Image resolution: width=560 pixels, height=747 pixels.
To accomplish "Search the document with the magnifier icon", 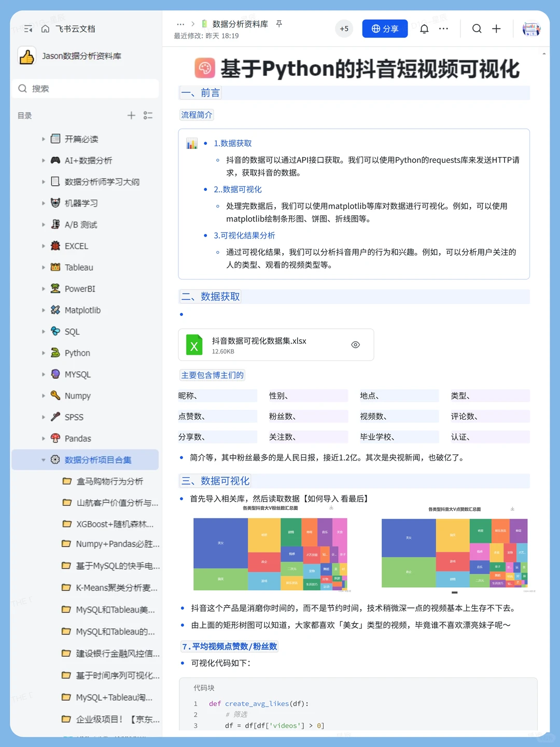I will 477,29.
